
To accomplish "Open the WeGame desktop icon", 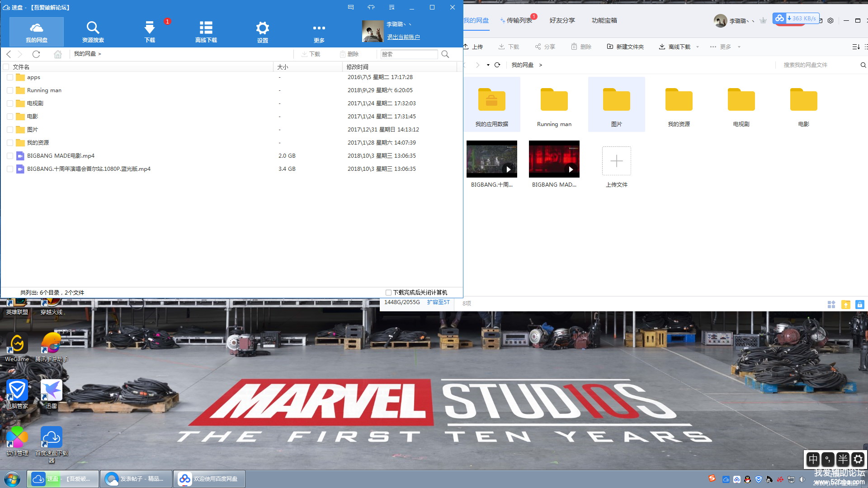I will (17, 347).
